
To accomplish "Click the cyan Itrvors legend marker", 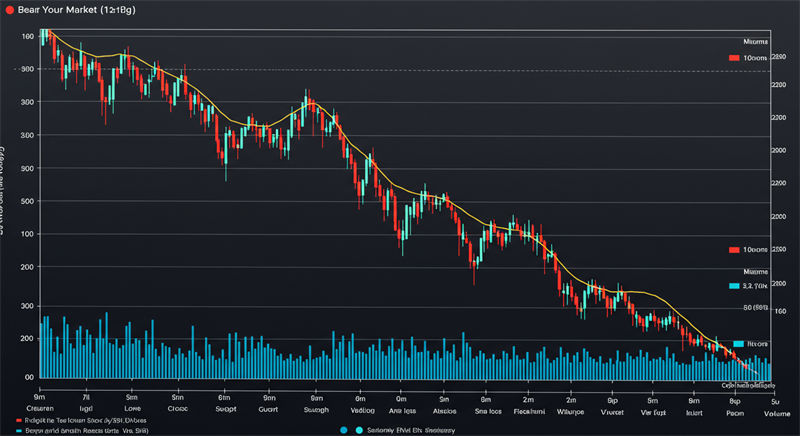I will 738,343.
